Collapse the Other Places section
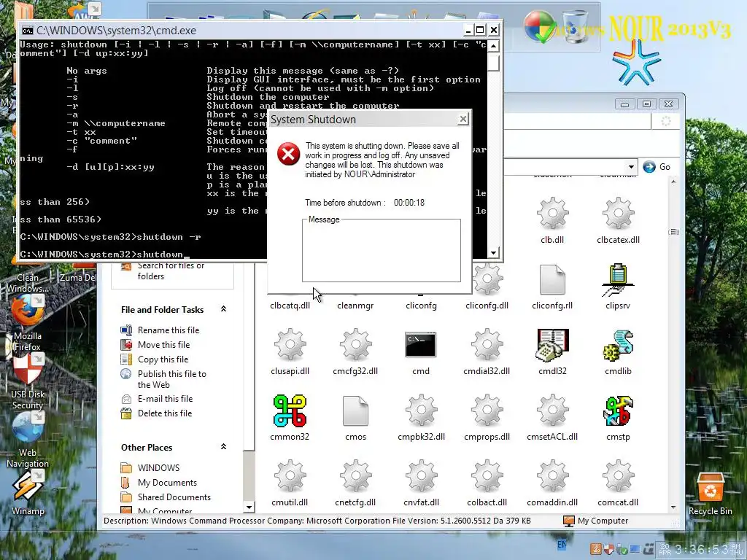This screenshot has height=560, width=747. tap(223, 447)
